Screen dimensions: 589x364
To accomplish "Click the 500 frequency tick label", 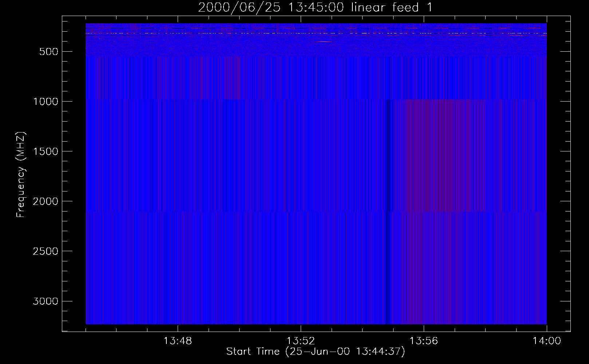I will click(x=49, y=52).
